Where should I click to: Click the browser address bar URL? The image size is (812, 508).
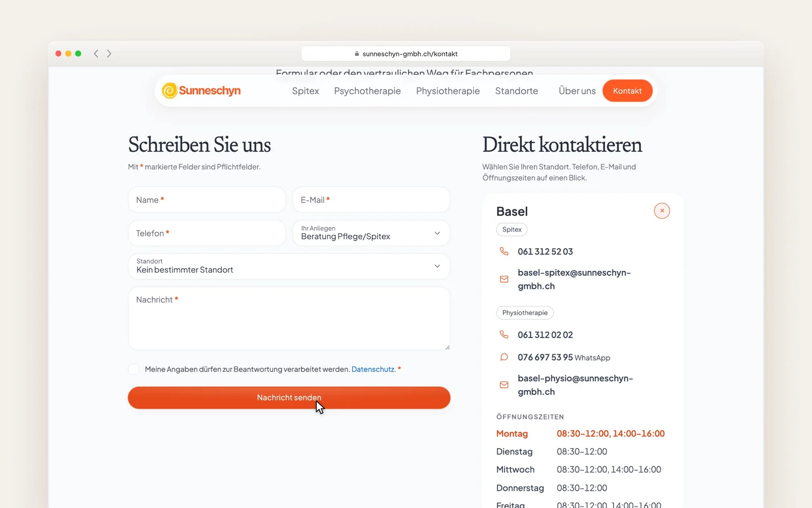coord(410,54)
